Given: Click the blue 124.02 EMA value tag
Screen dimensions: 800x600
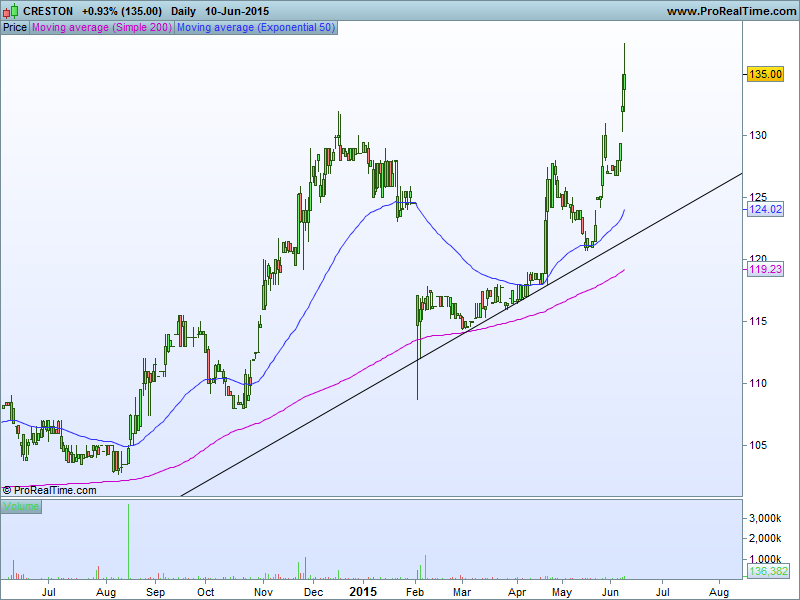Looking at the screenshot, I should click(x=765, y=209).
